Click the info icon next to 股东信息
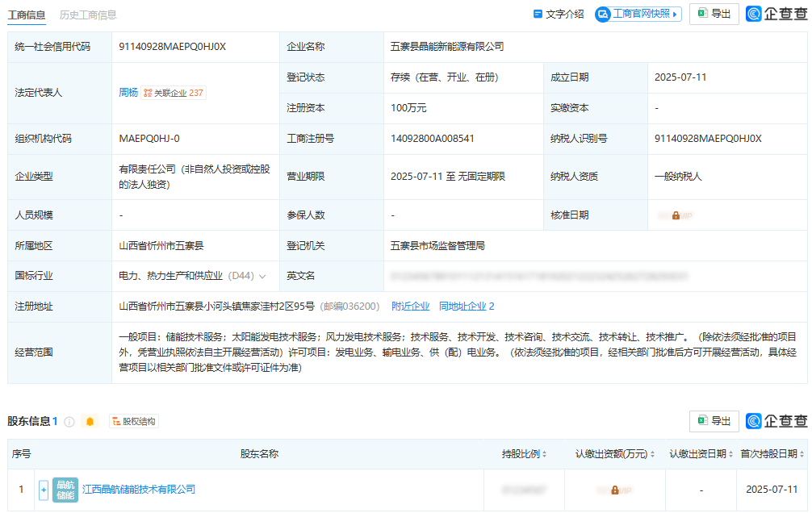 [x=69, y=422]
